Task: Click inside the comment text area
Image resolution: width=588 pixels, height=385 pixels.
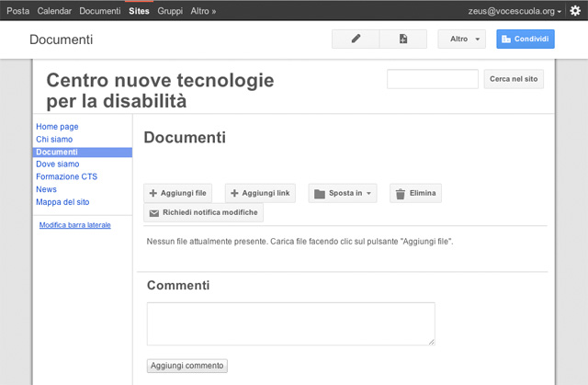Action: click(290, 323)
